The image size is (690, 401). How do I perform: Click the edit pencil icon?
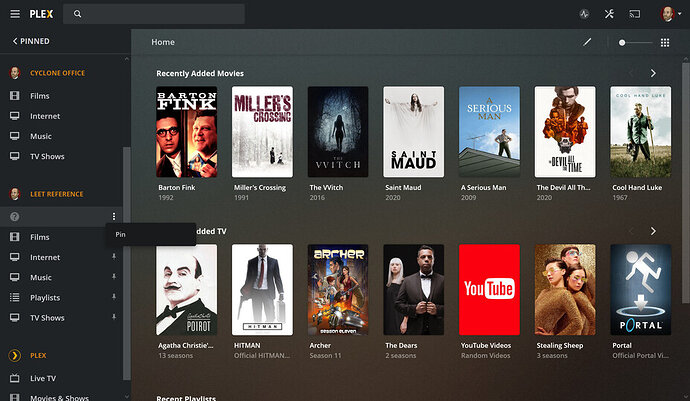587,42
